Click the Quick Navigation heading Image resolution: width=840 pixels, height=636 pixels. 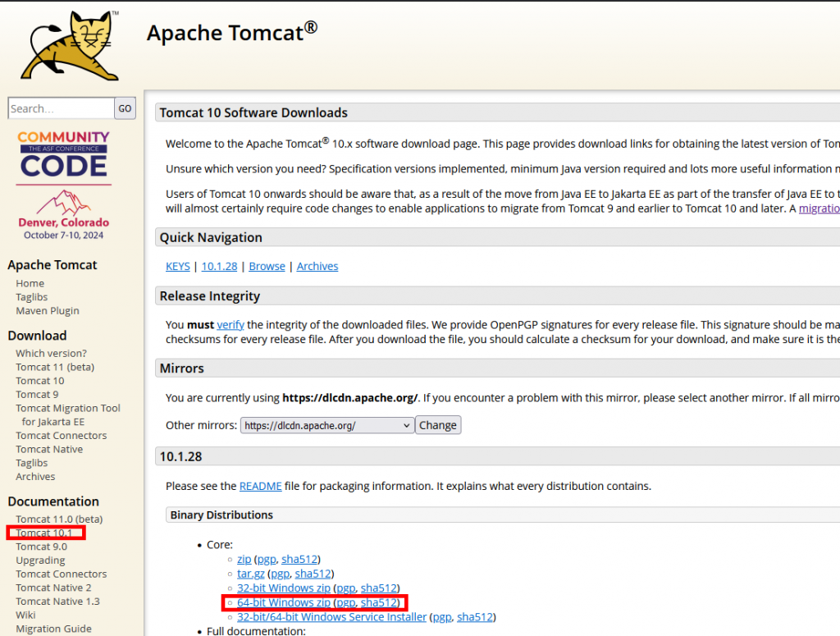coord(211,237)
